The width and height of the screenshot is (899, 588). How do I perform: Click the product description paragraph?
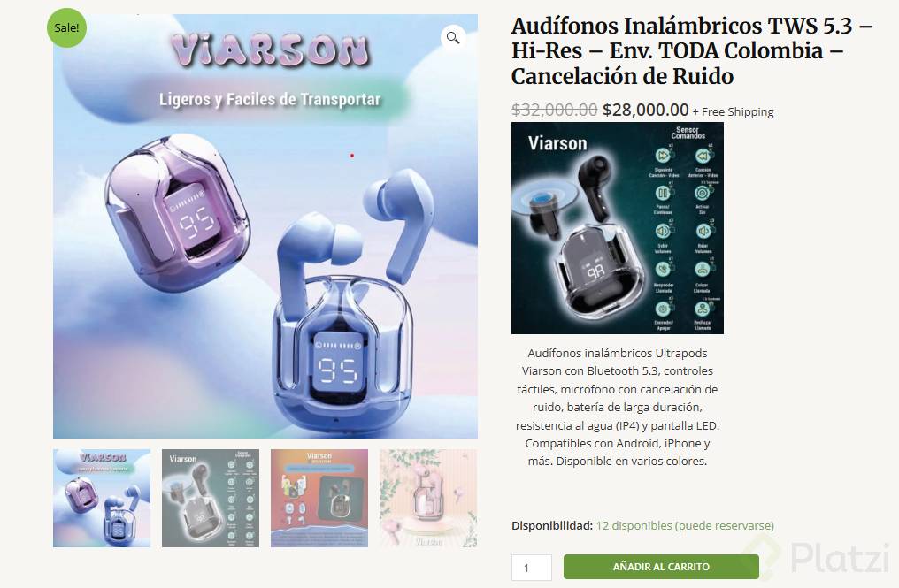coord(618,407)
